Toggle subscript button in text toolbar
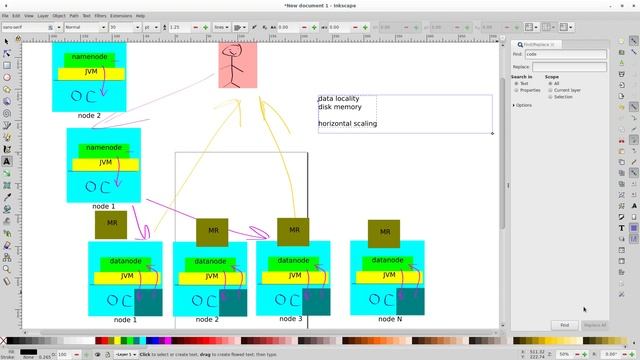The image size is (640, 360). [264, 27]
